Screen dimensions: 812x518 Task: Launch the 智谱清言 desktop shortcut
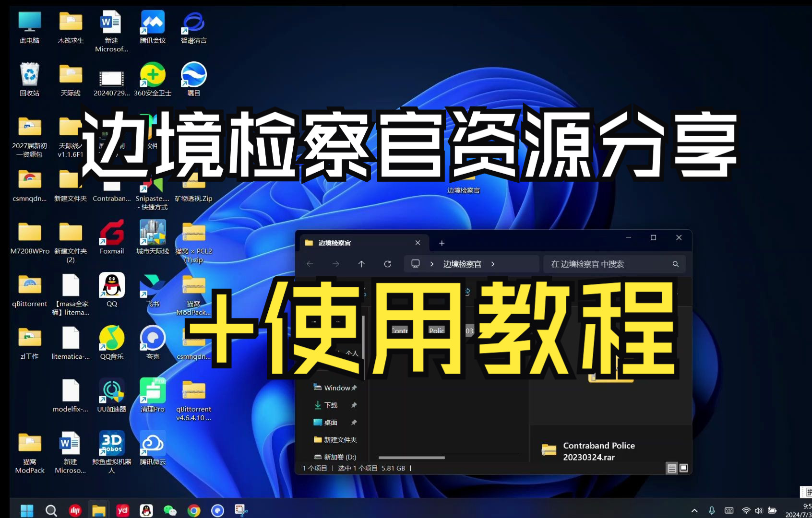pyautogui.click(x=193, y=28)
